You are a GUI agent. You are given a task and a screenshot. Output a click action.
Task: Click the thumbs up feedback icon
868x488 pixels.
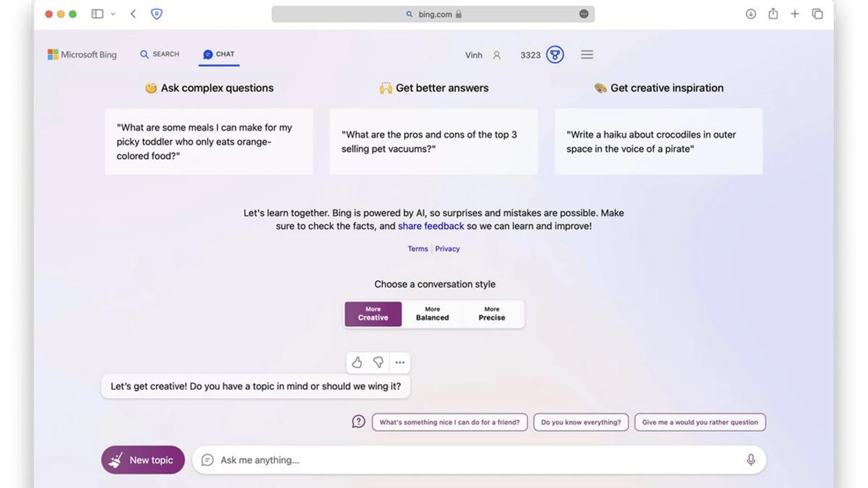357,361
